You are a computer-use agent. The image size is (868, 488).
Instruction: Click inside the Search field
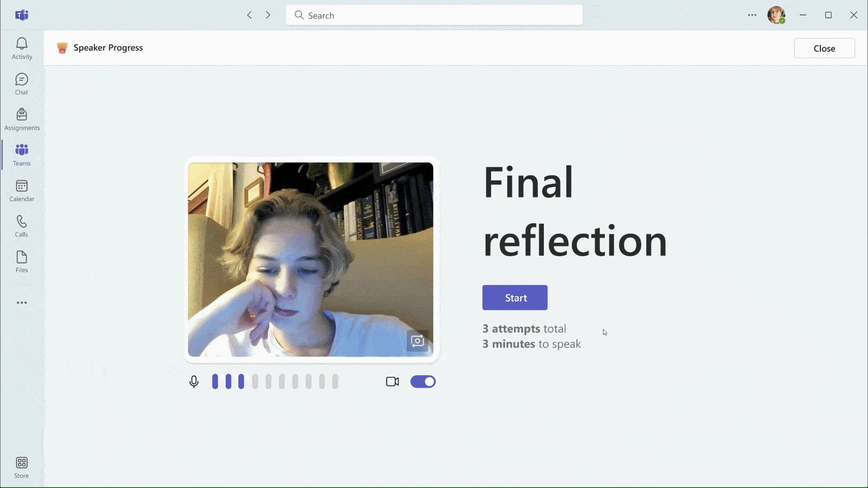pos(434,15)
